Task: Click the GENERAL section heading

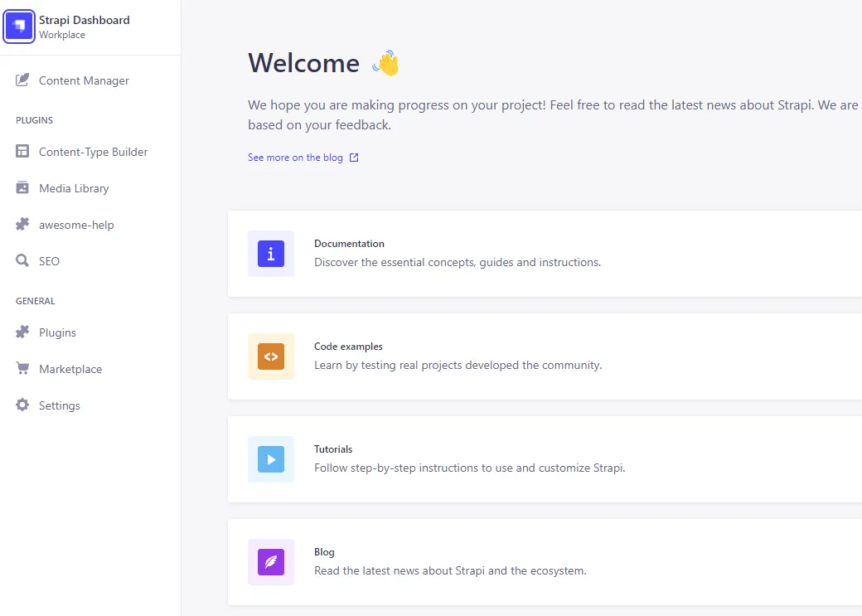Action: [35, 301]
